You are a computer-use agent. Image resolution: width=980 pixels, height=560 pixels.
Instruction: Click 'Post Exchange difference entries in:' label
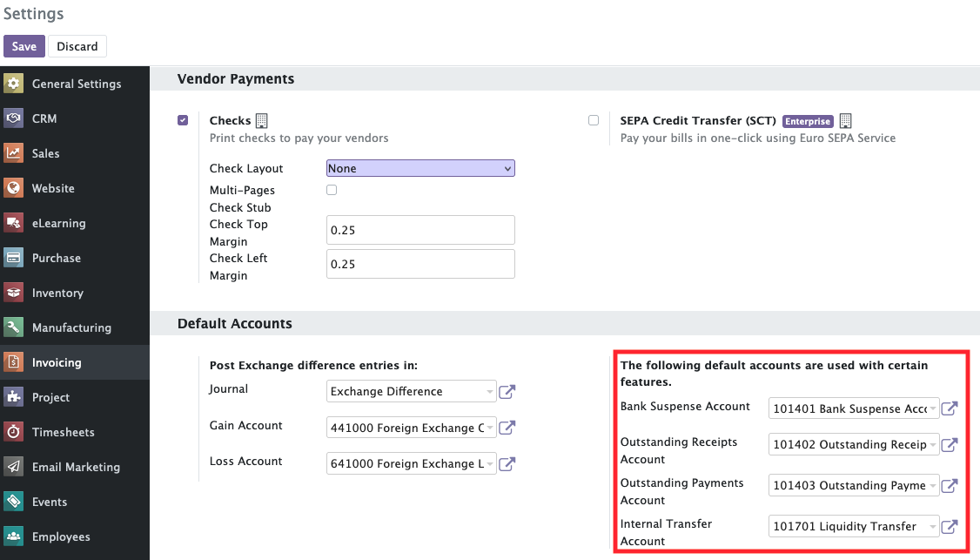(x=313, y=366)
